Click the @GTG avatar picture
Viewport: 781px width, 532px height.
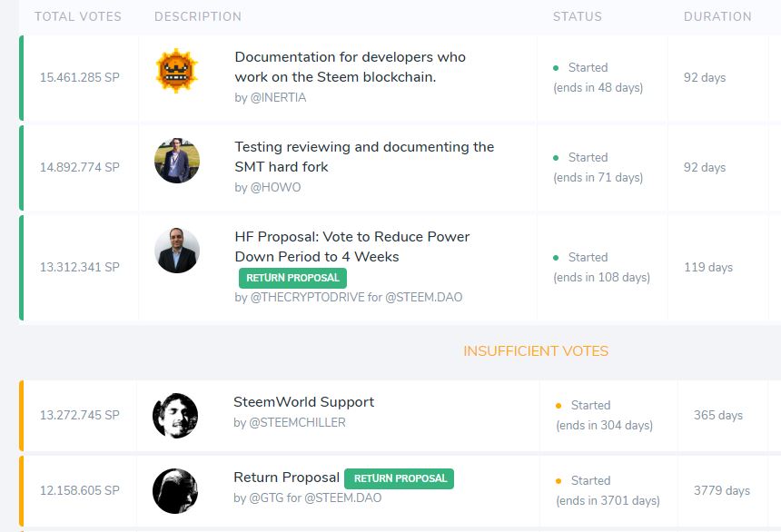click(x=175, y=490)
